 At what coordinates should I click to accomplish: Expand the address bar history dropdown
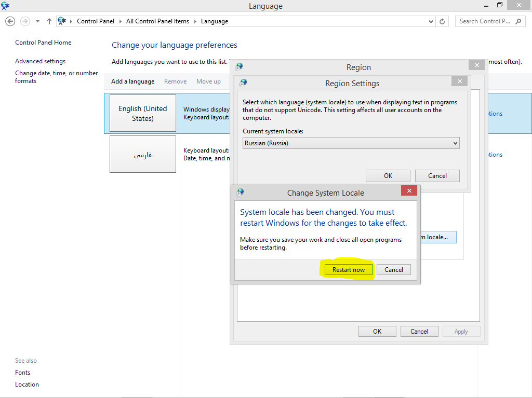click(x=431, y=21)
